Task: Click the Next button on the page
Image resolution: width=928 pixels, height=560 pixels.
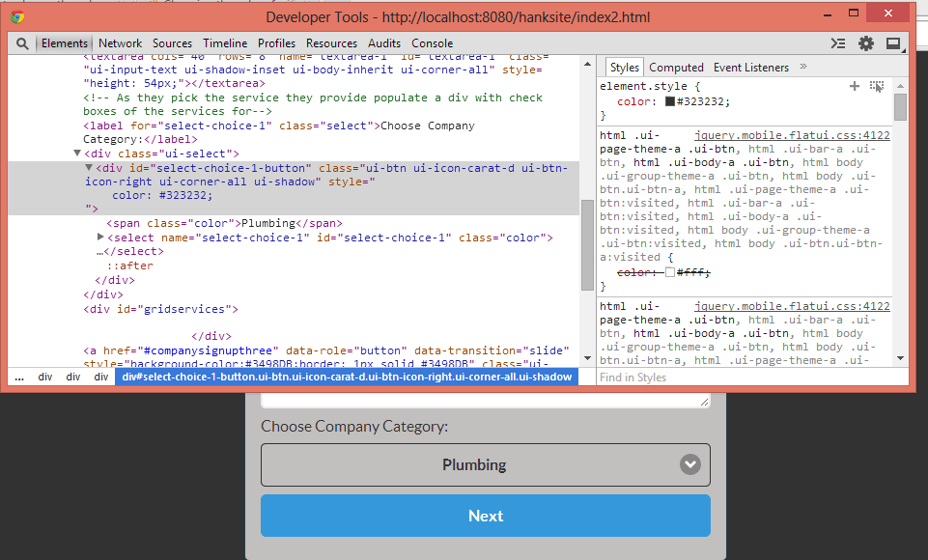Action: tap(485, 516)
